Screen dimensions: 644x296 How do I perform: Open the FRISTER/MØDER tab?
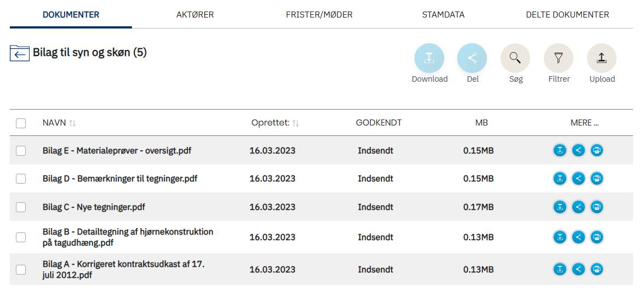click(319, 15)
